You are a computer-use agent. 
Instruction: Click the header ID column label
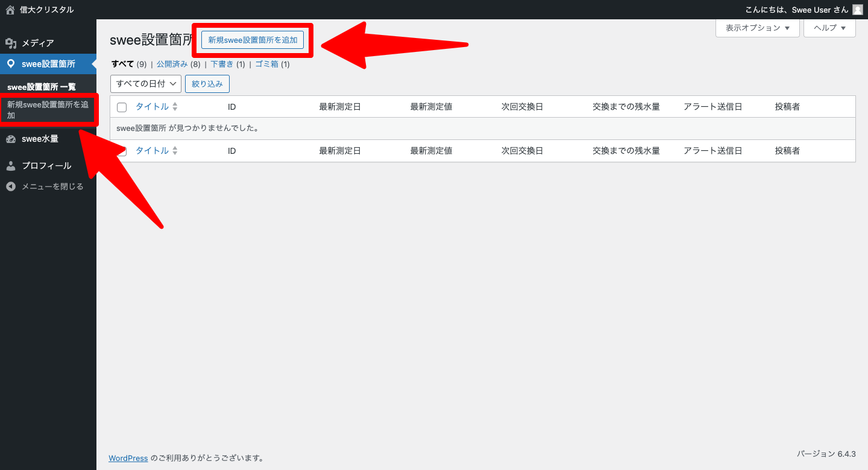coord(232,107)
